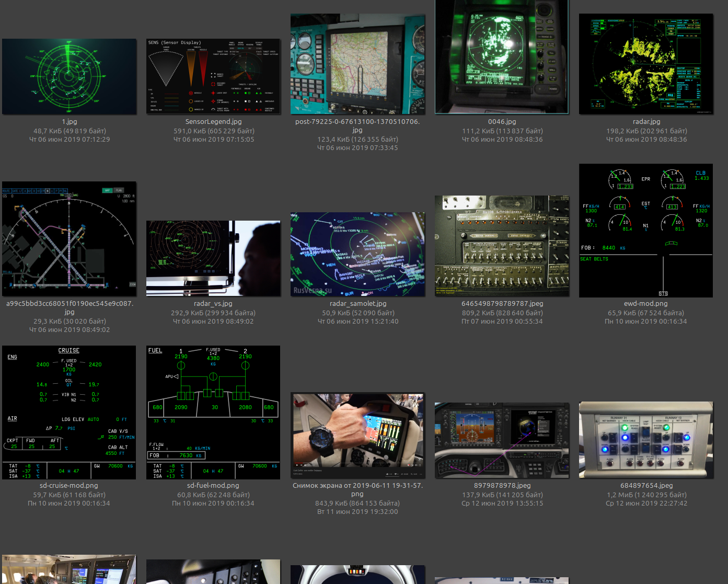Screen dimensions: 728x584
Task: Click the "radar_samolet.jpg" file name label
Action: click(358, 304)
